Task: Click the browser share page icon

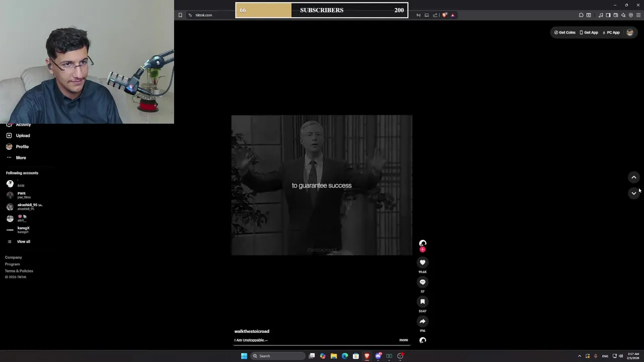Action: click(x=435, y=15)
